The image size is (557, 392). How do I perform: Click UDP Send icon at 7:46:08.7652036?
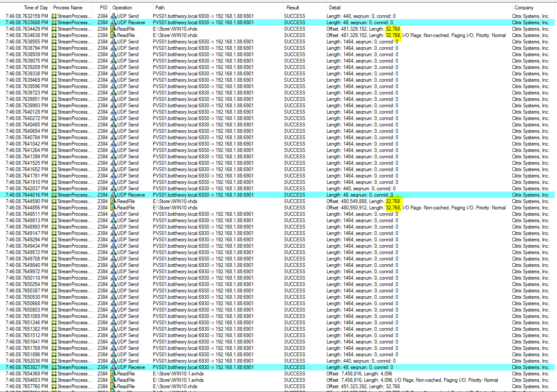(x=113, y=361)
